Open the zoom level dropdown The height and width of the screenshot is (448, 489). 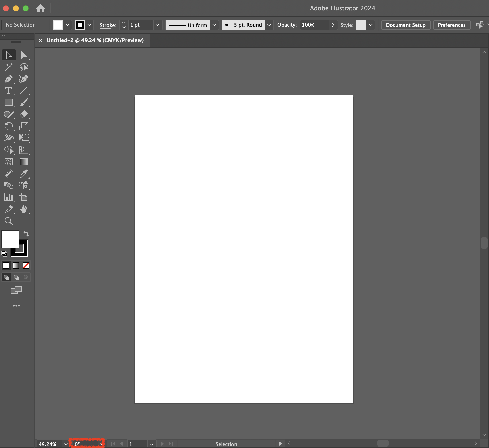coord(66,444)
